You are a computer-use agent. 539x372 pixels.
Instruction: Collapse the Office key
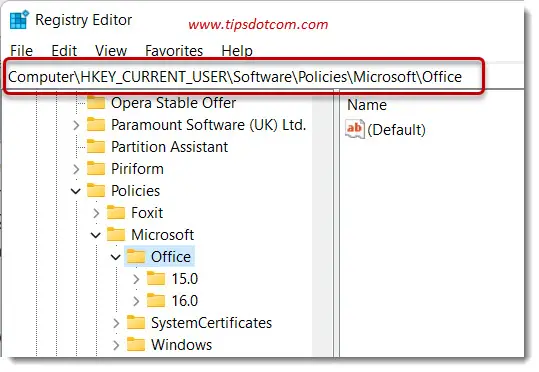(x=116, y=257)
